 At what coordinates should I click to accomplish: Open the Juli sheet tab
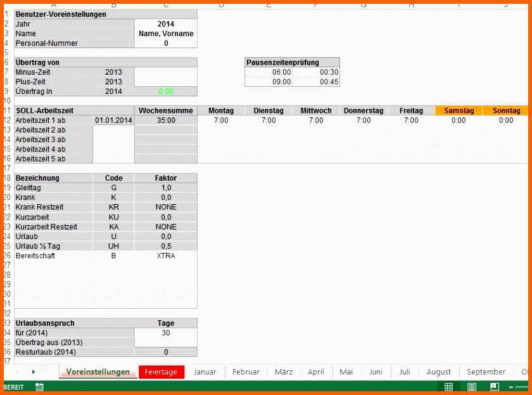click(x=405, y=372)
